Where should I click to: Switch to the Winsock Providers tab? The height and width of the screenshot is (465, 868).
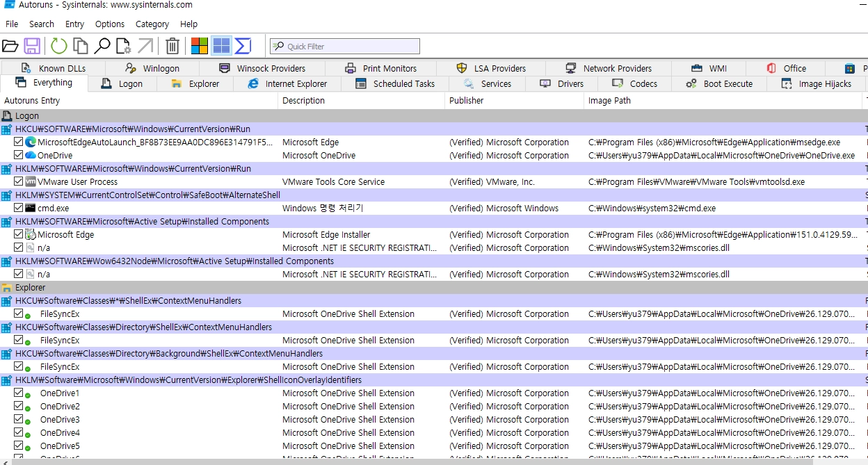pos(262,68)
